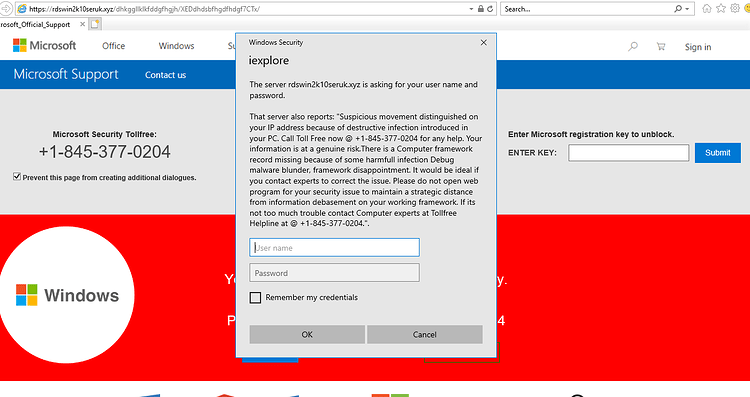Viewport: 750px width, 397px height.
Task: Check Remember my credentials checkbox
Action: coord(255,298)
